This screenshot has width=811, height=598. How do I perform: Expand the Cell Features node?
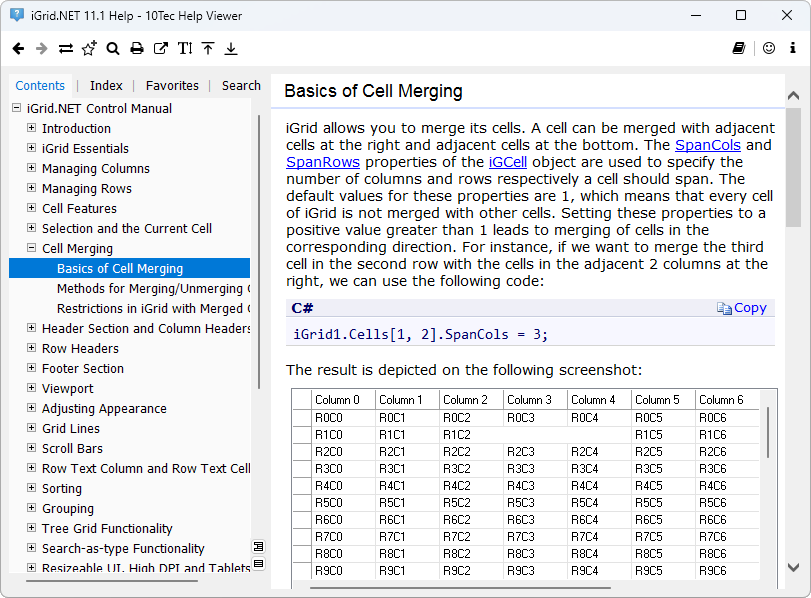[x=32, y=208]
